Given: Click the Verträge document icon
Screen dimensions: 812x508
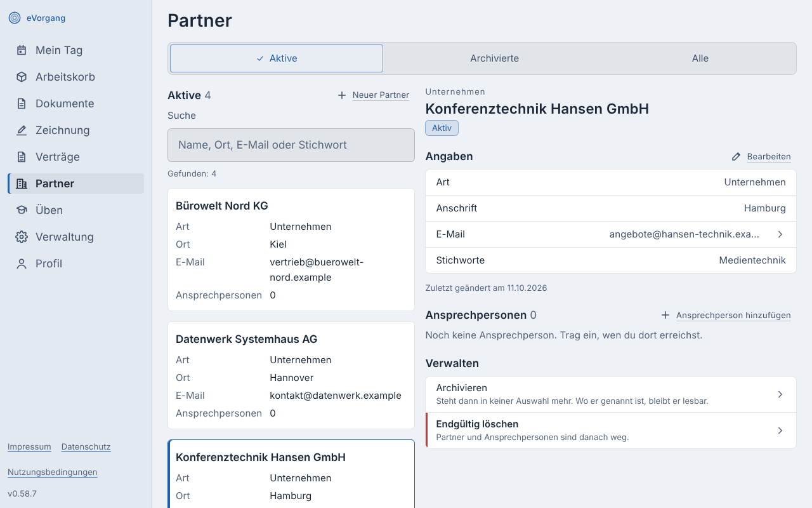Looking at the screenshot, I should 22,157.
